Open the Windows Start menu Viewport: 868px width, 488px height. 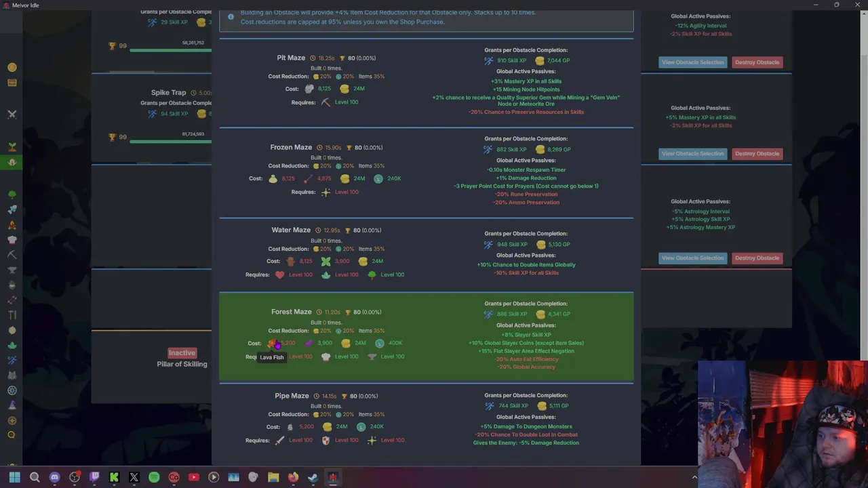coord(15,477)
